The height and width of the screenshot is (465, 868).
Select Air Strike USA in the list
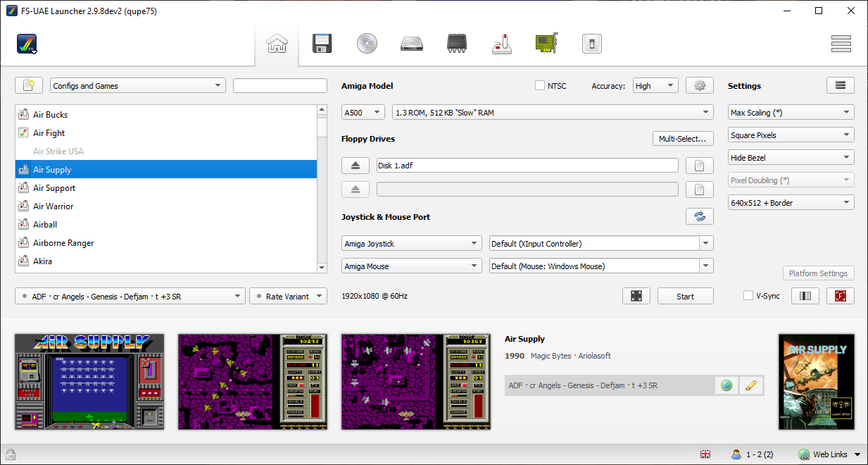point(166,151)
